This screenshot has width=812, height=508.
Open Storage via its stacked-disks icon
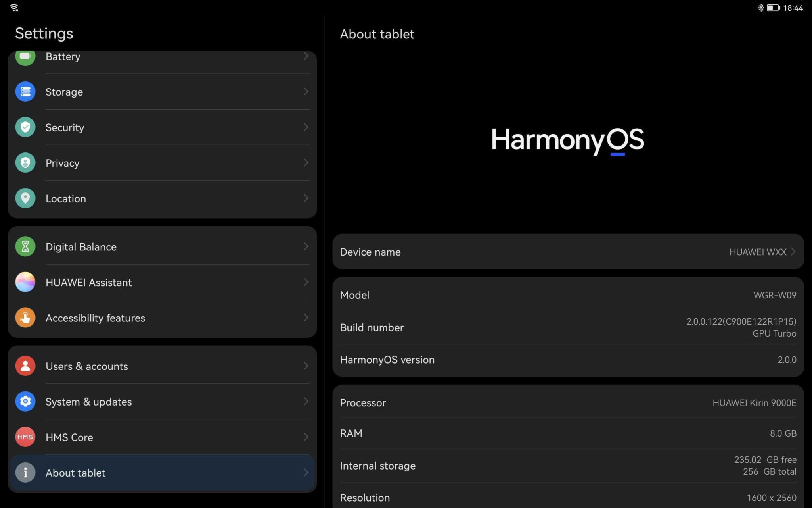click(x=25, y=92)
